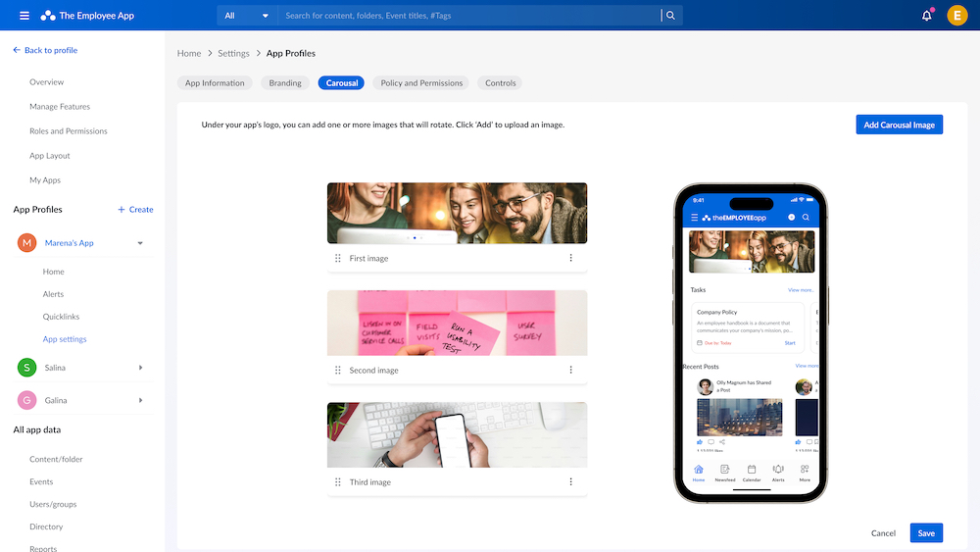Click Add Carousal Image button

899,125
